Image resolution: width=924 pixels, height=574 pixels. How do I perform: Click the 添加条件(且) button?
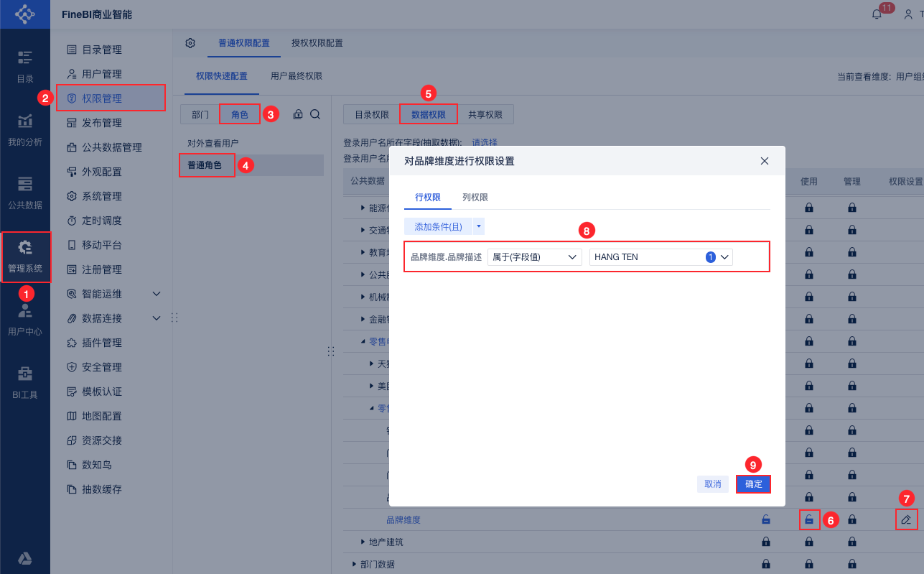438,226
